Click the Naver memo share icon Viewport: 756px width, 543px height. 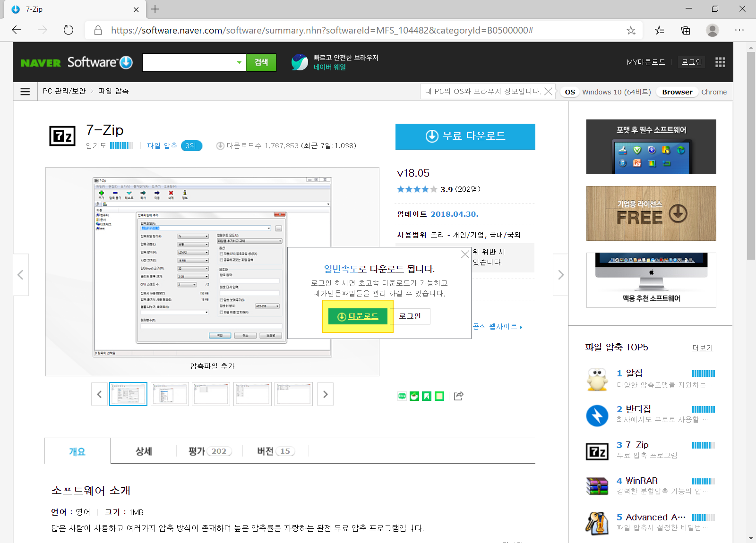(x=439, y=396)
